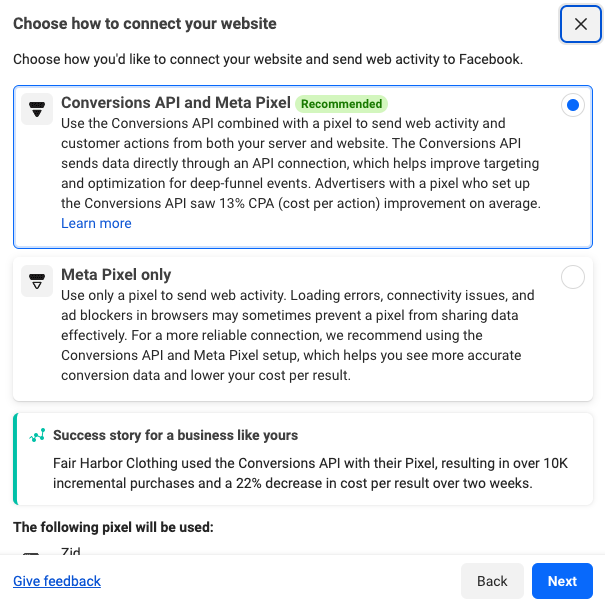The height and width of the screenshot is (604, 605).
Task: Click the success story chart icon
Action: pos(37,435)
